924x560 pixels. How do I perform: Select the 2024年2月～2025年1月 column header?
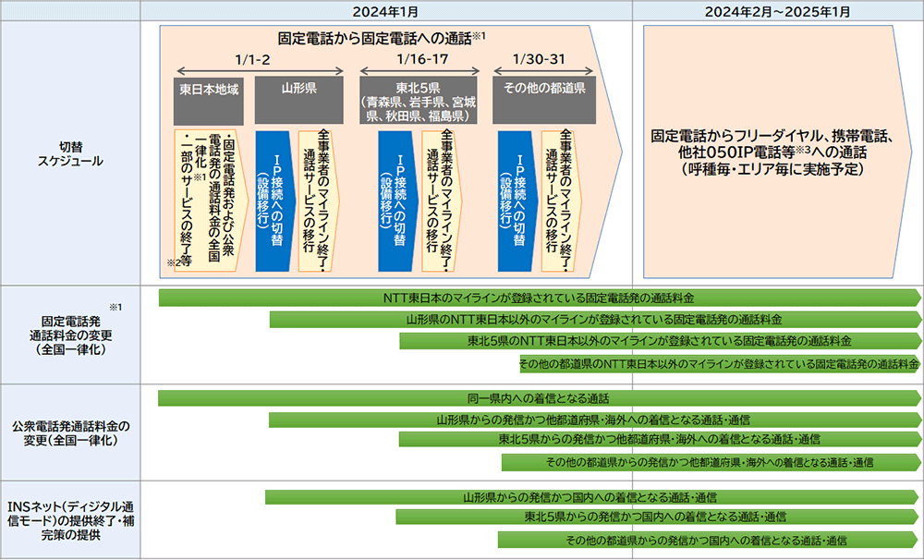click(x=777, y=10)
